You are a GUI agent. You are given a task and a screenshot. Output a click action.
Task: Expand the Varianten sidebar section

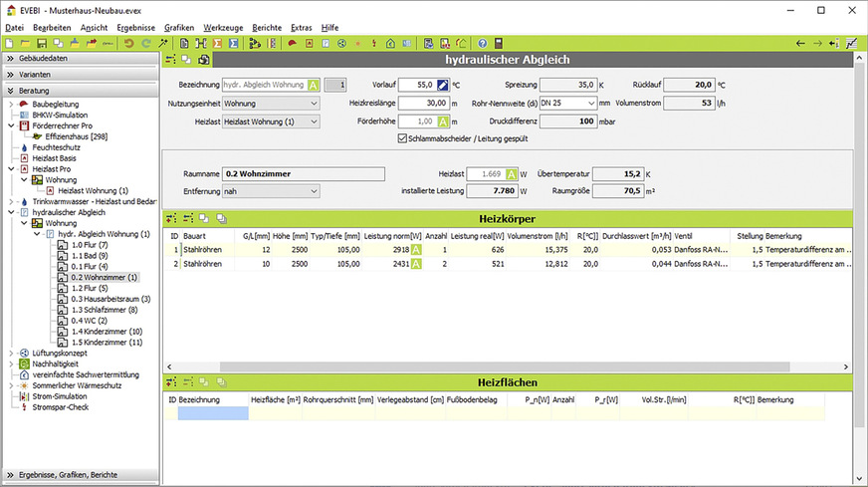coord(81,75)
